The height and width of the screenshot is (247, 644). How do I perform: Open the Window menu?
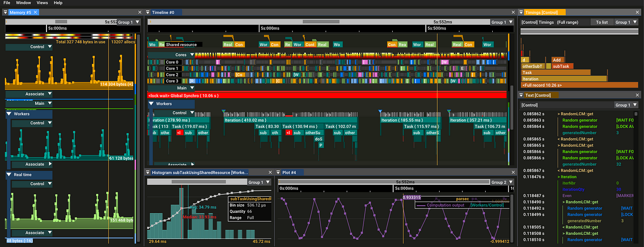pos(23,3)
